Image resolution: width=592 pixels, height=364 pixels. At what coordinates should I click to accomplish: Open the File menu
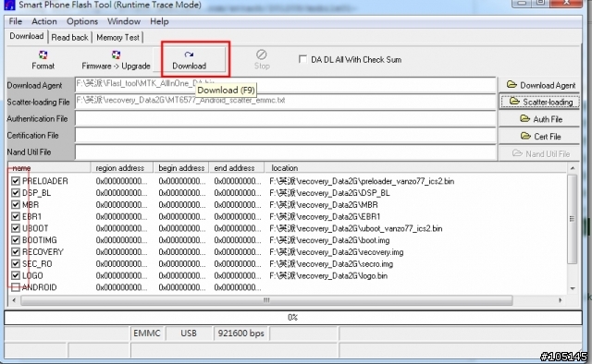pyautogui.click(x=16, y=21)
